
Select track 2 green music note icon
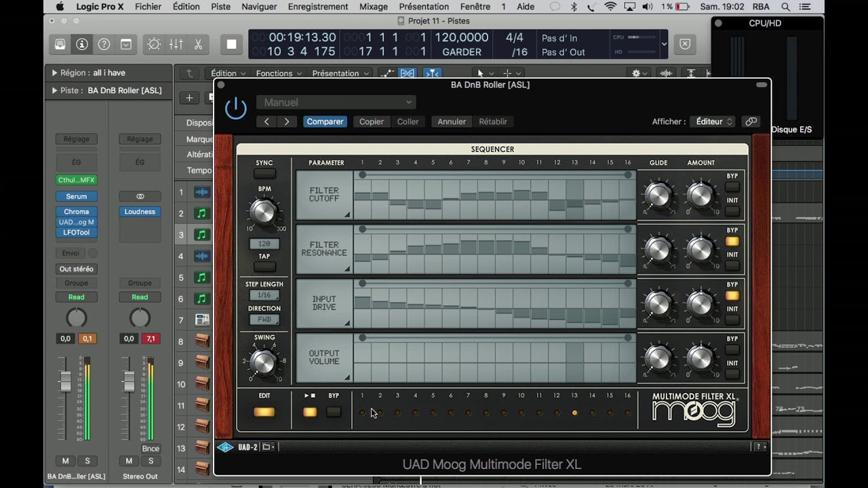(201, 213)
